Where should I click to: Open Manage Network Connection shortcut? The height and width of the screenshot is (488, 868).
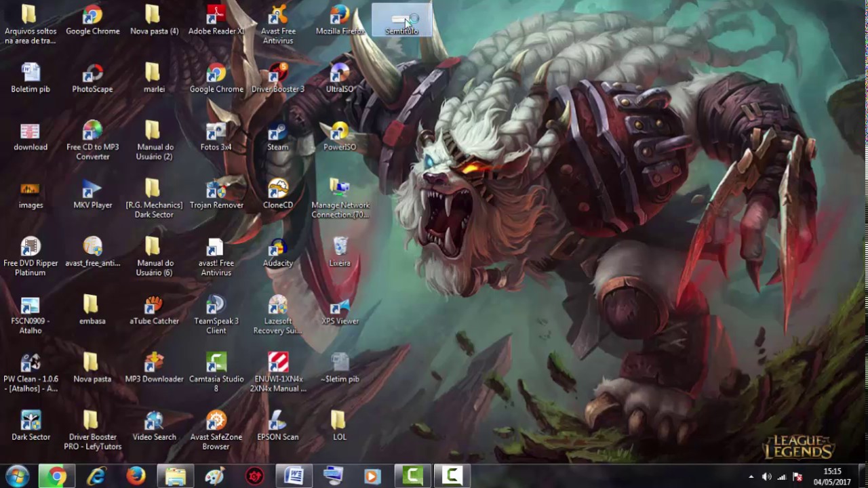coord(340,199)
